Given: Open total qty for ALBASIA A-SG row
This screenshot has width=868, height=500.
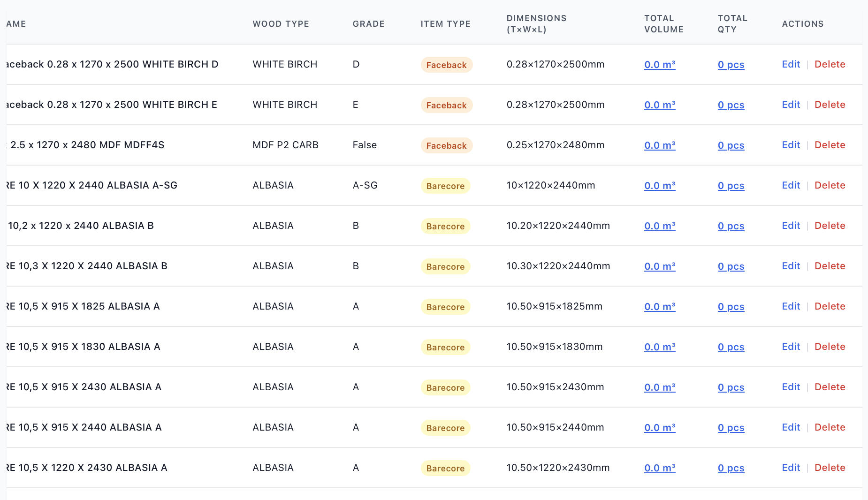Looking at the screenshot, I should coord(731,186).
